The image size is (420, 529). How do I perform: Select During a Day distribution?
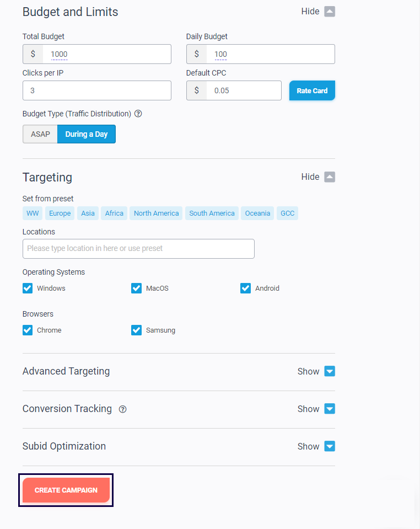pyautogui.click(x=87, y=134)
